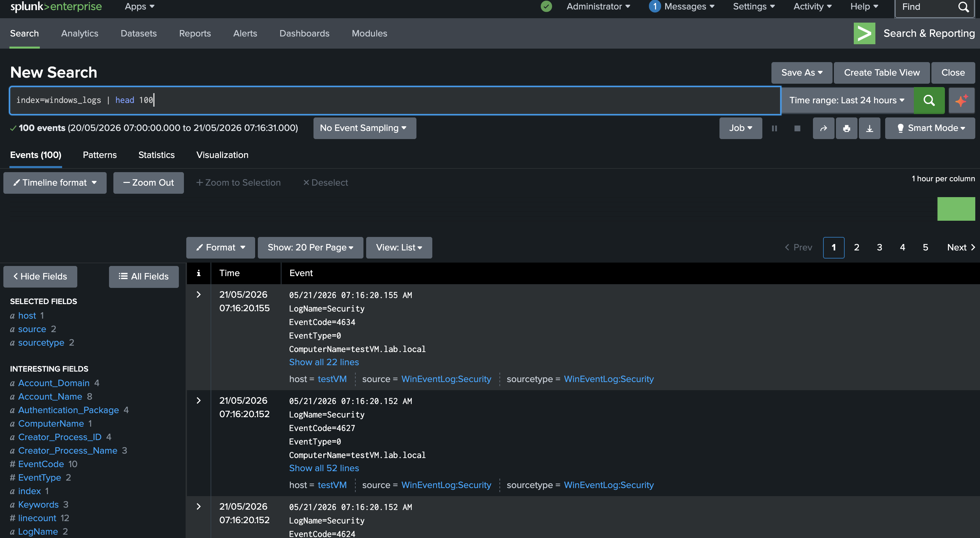The height and width of the screenshot is (538, 980).
Task: Open the Dashboards nav tab
Action: coord(304,33)
